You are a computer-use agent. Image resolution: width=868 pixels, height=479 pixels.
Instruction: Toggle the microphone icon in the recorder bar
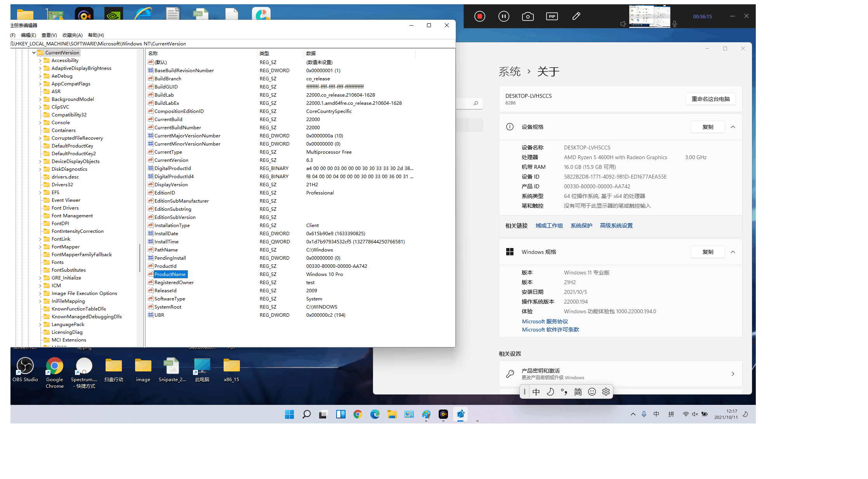(675, 24)
